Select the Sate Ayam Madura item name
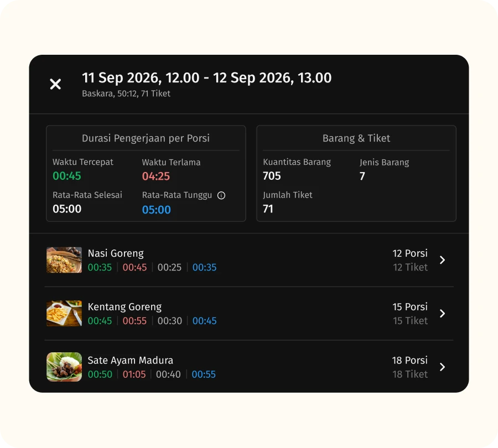The image size is (498, 448). click(x=131, y=361)
